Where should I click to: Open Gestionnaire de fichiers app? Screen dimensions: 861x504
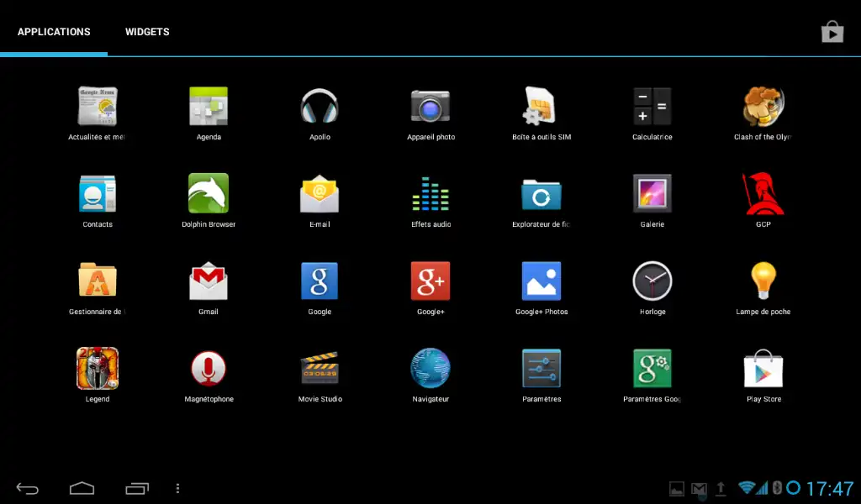pos(98,280)
